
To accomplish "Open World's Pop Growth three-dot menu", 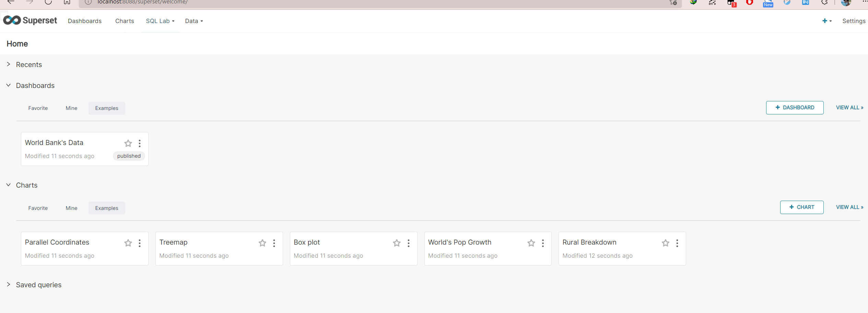I will pyautogui.click(x=543, y=243).
